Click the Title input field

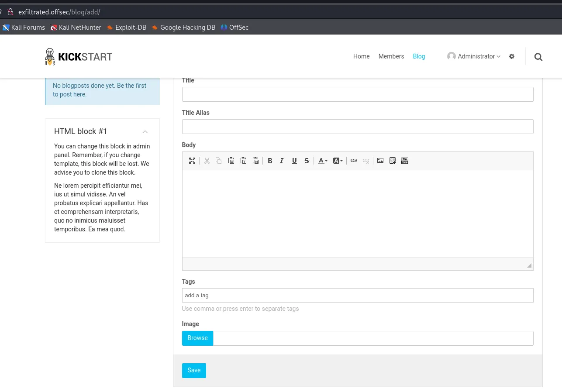coord(358,94)
